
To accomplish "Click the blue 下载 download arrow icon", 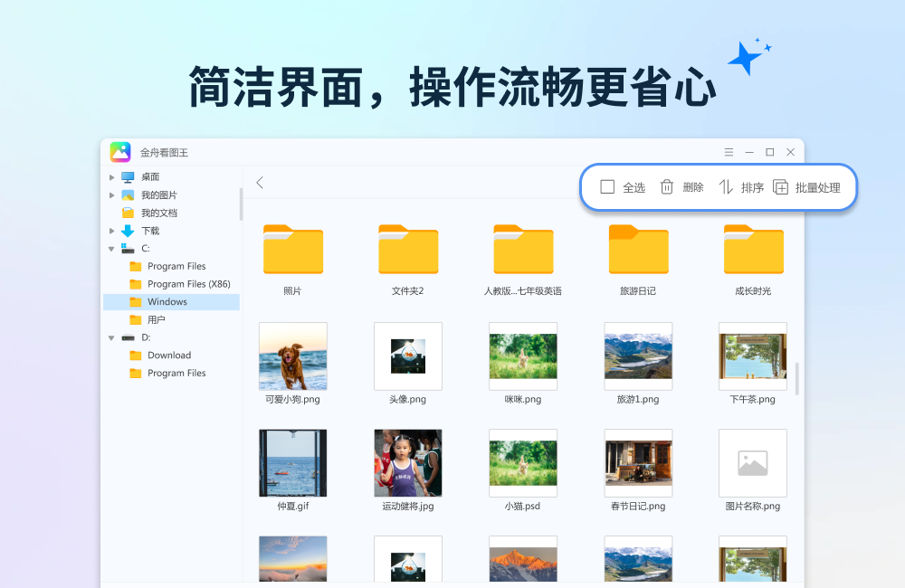I will pos(129,230).
